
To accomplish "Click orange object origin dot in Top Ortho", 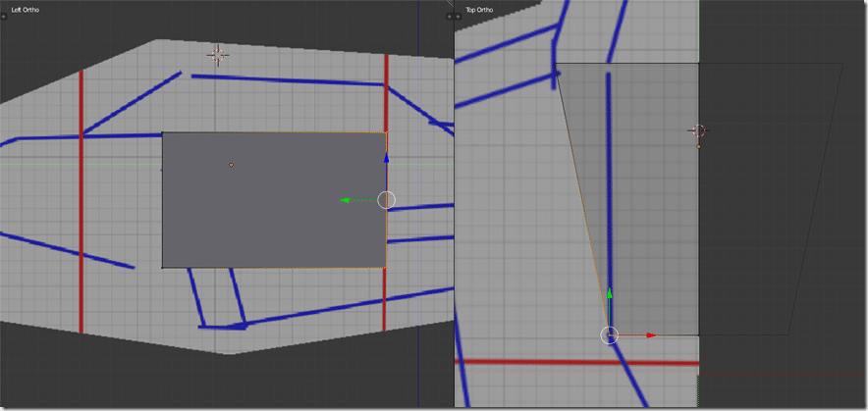I will click(698, 146).
